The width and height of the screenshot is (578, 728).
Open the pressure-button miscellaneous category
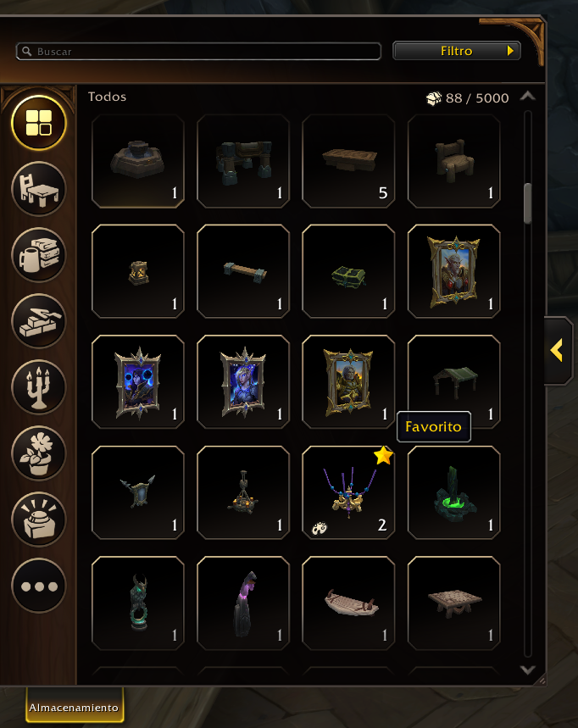tap(39, 519)
